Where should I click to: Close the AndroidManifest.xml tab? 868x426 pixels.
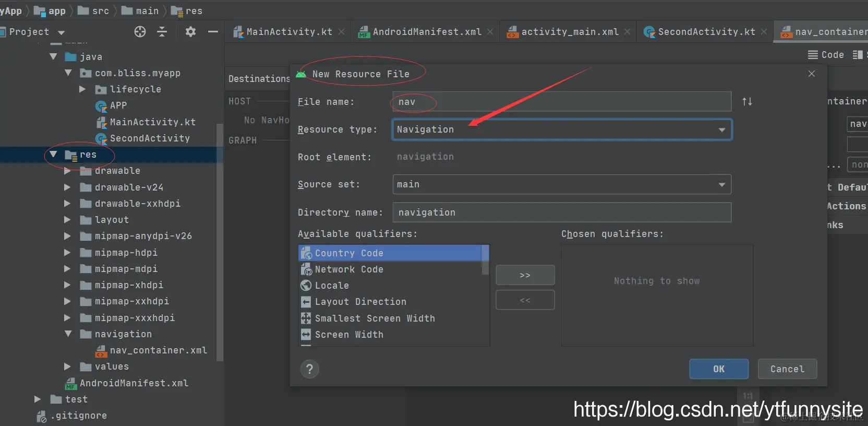[x=490, y=32]
